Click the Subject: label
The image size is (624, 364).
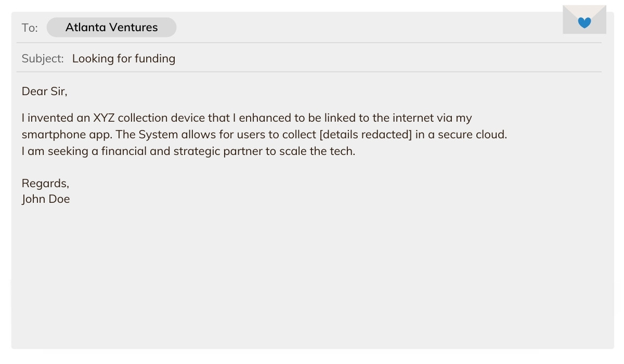(43, 59)
